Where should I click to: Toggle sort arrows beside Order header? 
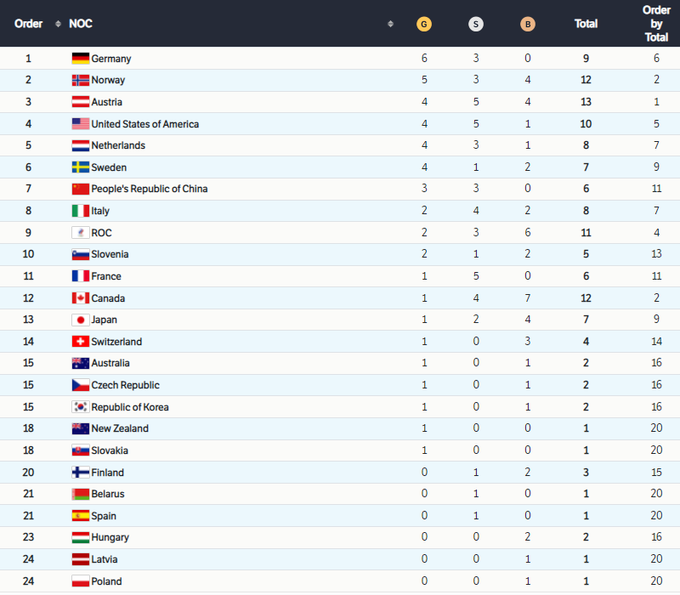pyautogui.click(x=58, y=24)
